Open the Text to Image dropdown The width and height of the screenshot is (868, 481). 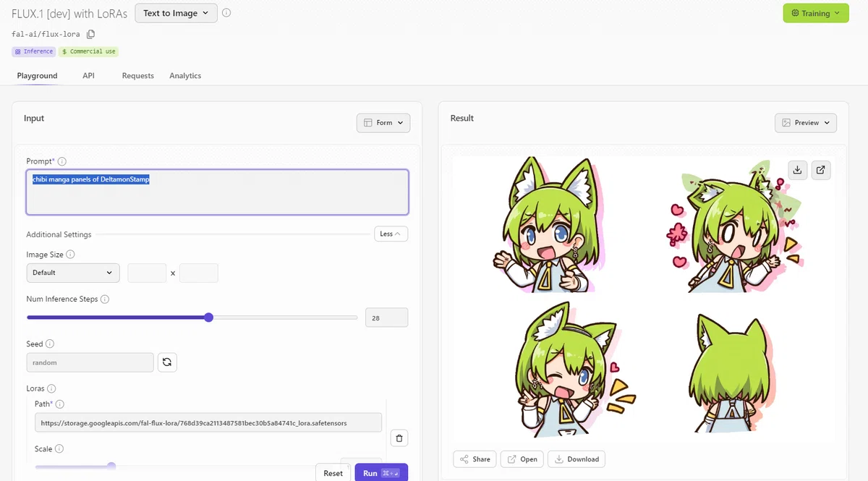tap(176, 13)
